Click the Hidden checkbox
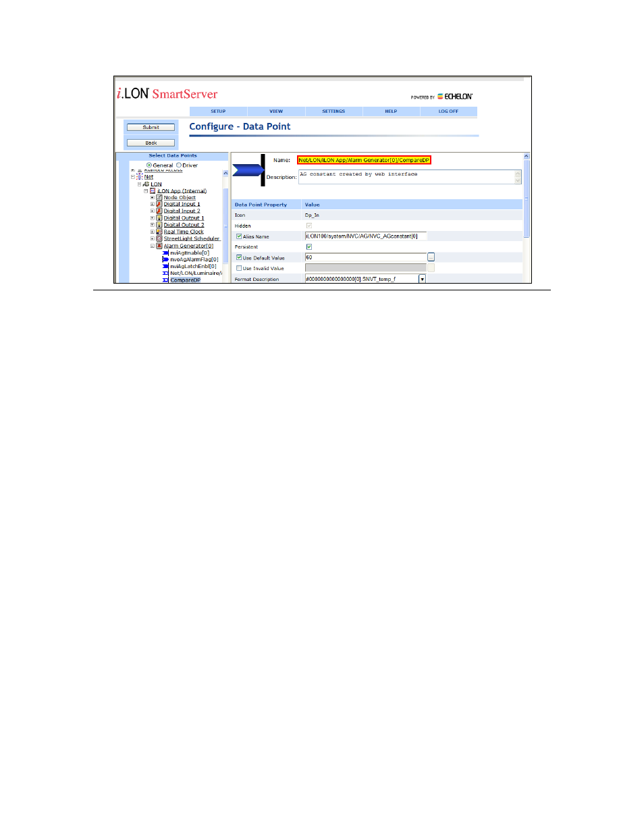Image resolution: width=644 pixels, height=834 pixels. pyautogui.click(x=309, y=226)
